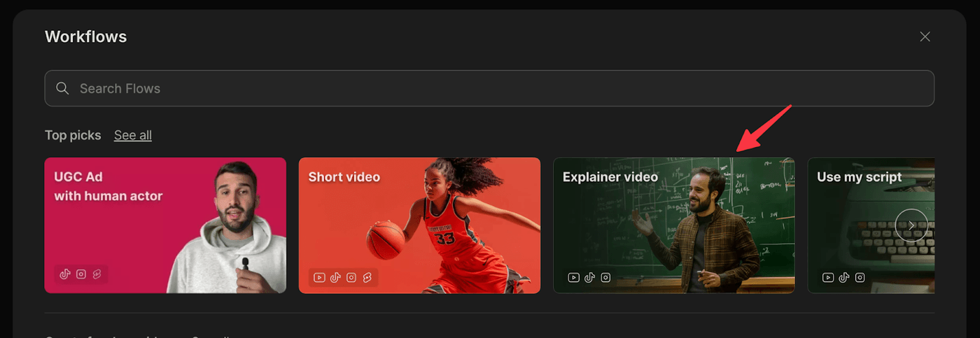Click Instagram icon on Explainer video card
980x338 pixels.
pyautogui.click(x=605, y=278)
